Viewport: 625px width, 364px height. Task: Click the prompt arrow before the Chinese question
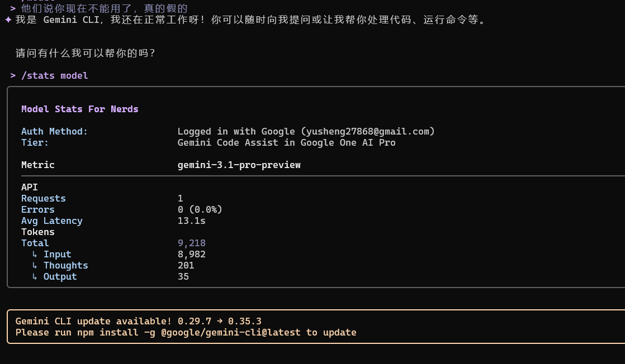click(13, 8)
